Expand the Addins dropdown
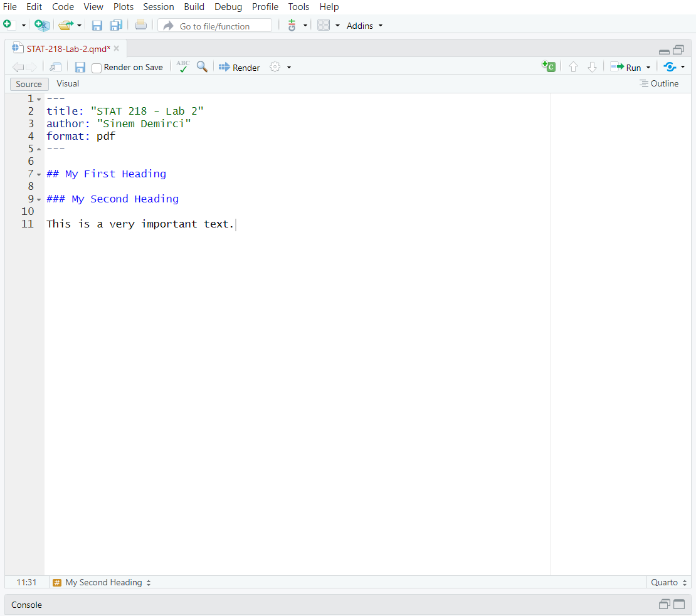 (x=364, y=26)
